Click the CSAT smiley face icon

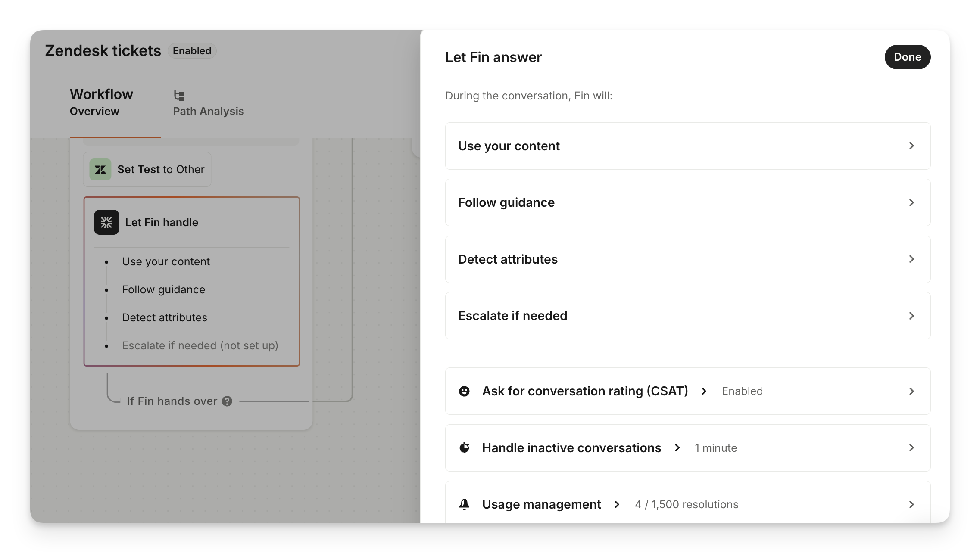click(464, 391)
